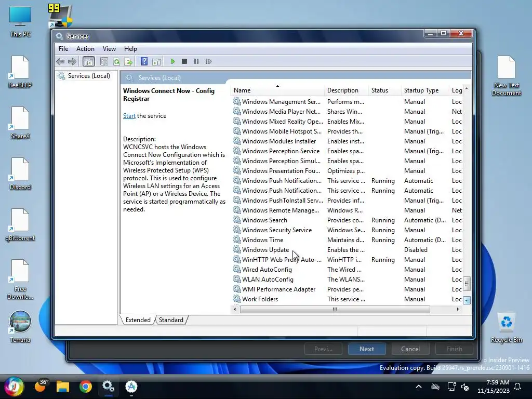The image size is (532, 399).
Task: Select the Windows Search service row
Action: [x=347, y=220]
